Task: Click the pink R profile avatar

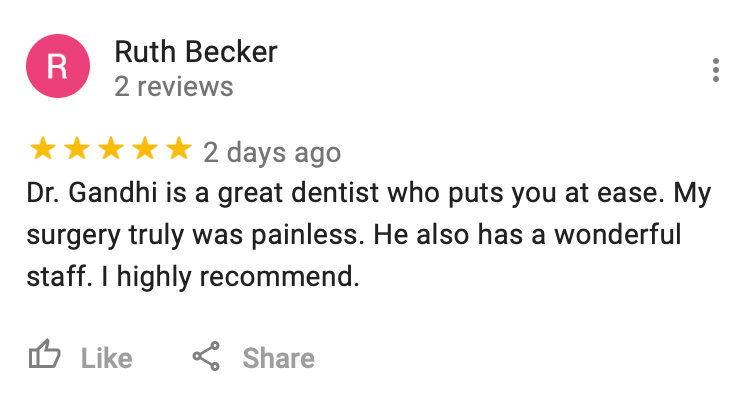Action: click(58, 66)
